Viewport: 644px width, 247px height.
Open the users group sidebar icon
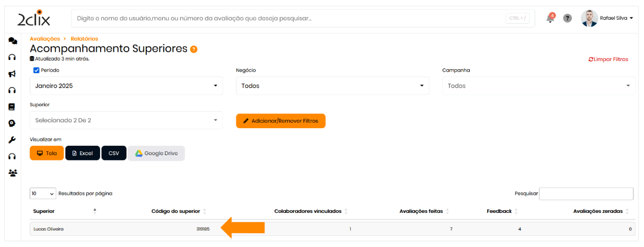13,173
